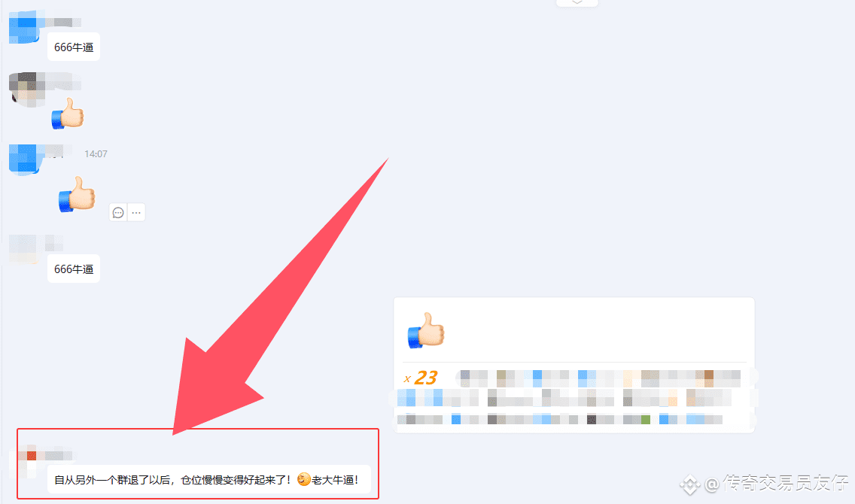Click the blurred name list in the reaction card
Screen dimensions: 855x504
(575, 397)
